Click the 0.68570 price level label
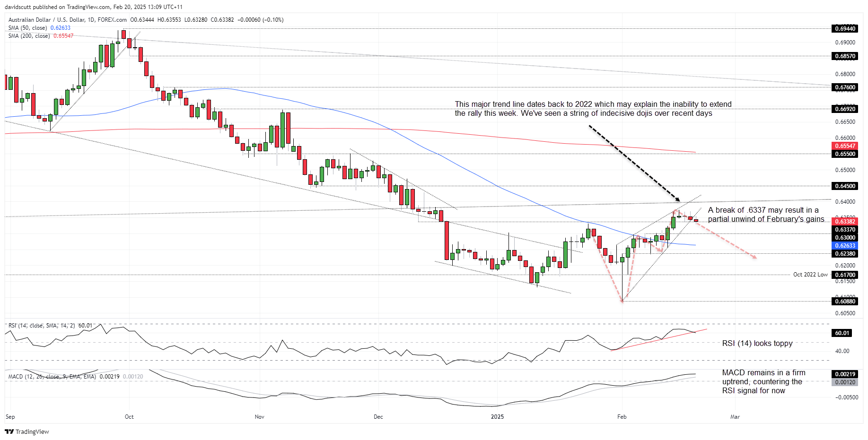Image resolution: width=868 pixels, height=440 pixels. 845,56
